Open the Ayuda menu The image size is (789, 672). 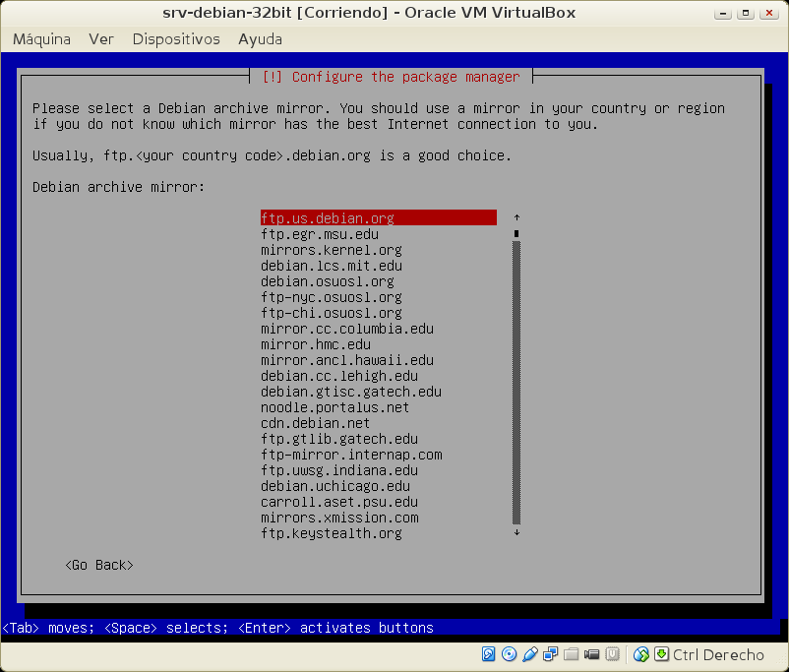pos(260,39)
